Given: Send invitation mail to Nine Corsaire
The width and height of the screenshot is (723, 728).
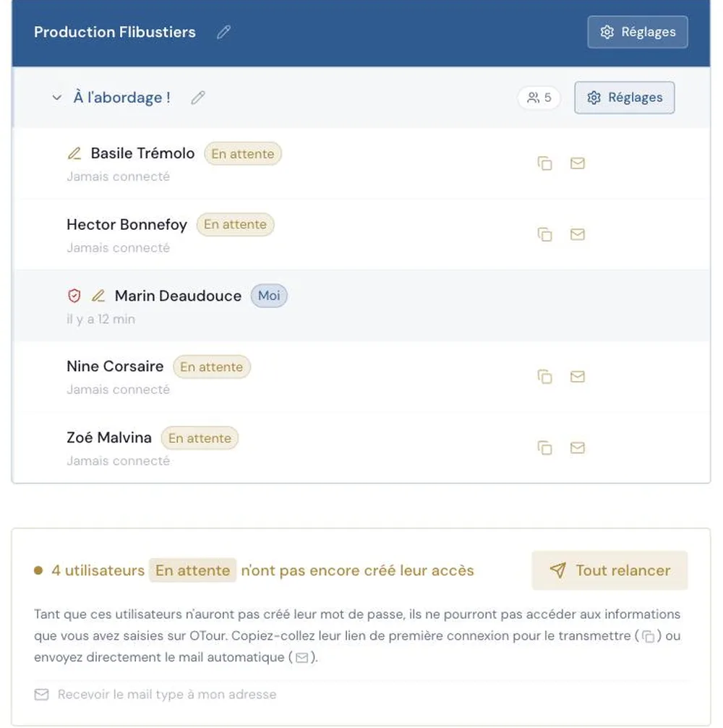Looking at the screenshot, I should tap(577, 377).
